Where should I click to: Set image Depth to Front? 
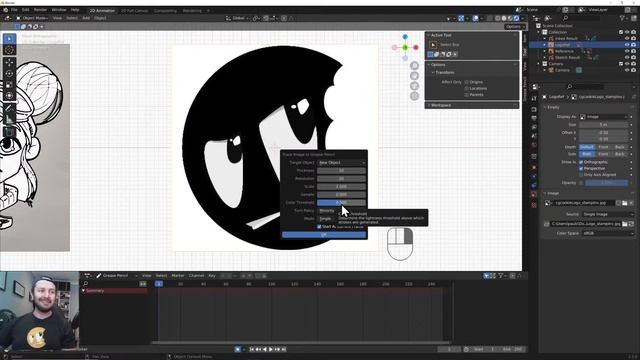coord(603,147)
